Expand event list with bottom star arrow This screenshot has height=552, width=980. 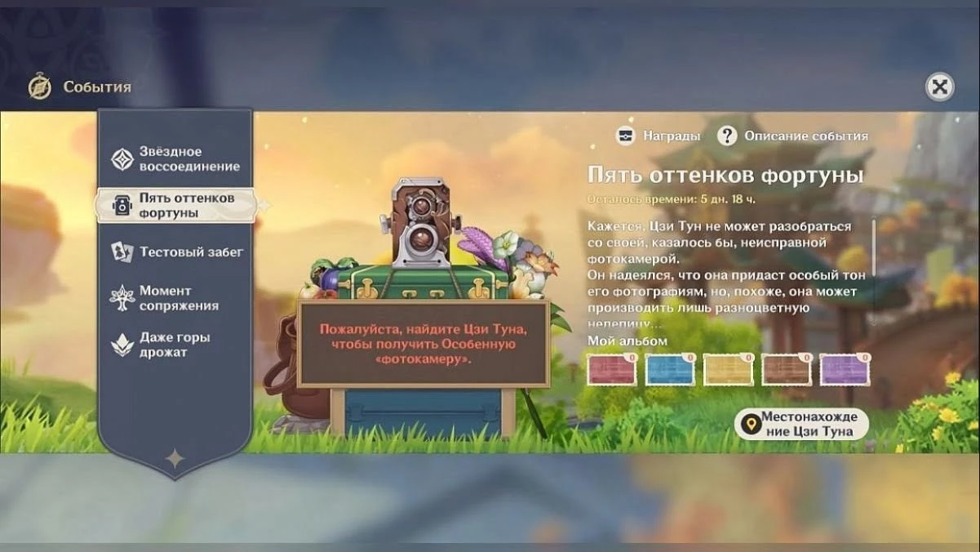(175, 459)
